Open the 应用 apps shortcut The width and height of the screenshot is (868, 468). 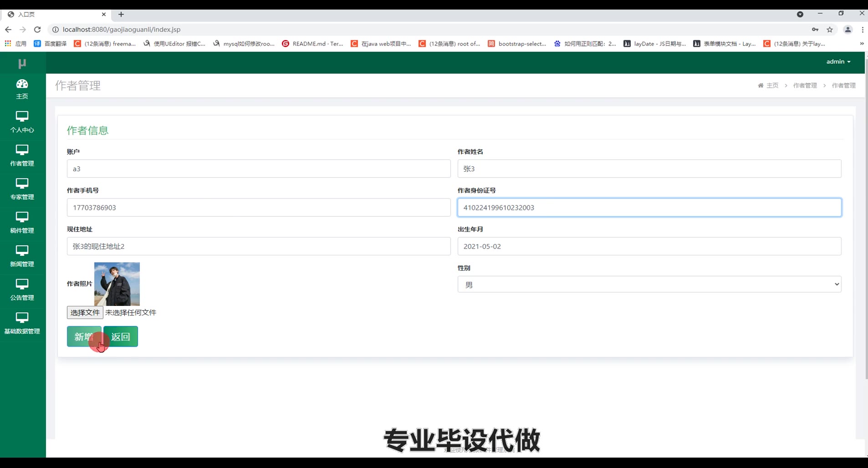(x=16, y=44)
